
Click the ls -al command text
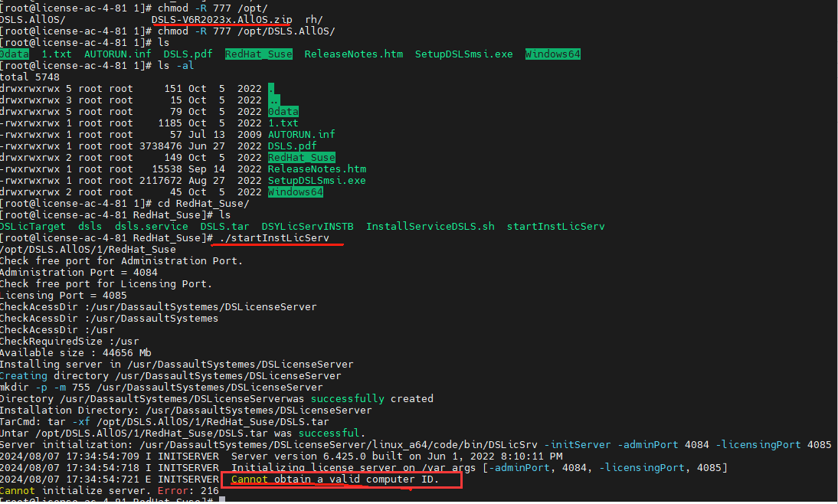pyautogui.click(x=176, y=66)
